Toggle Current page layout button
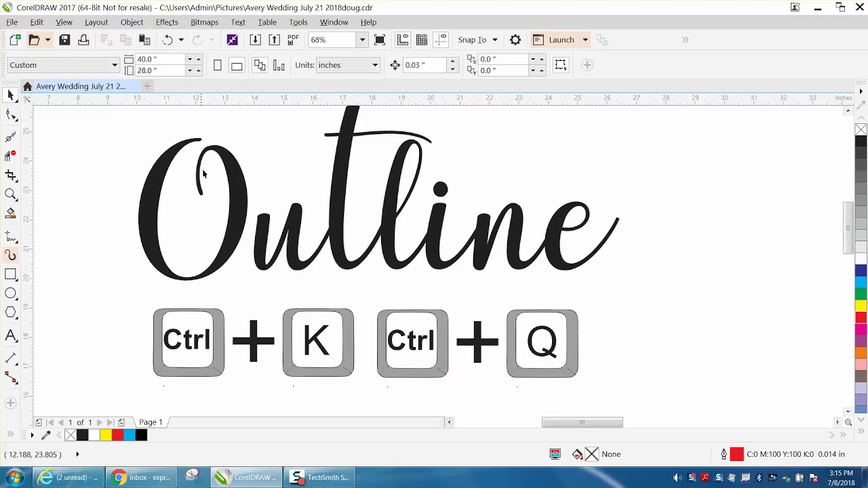The width and height of the screenshot is (868, 488). coord(279,65)
